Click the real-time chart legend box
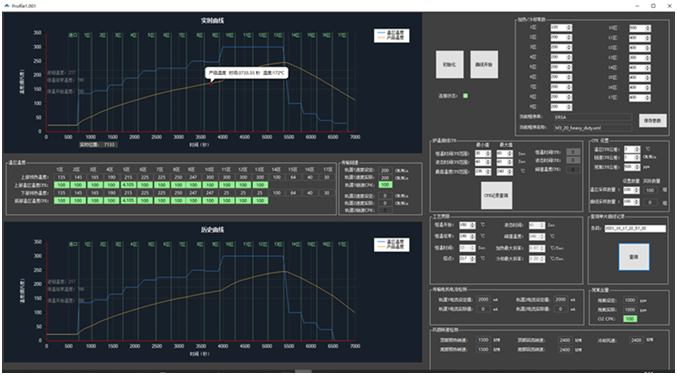This screenshot has width=677, height=375. pos(391,35)
